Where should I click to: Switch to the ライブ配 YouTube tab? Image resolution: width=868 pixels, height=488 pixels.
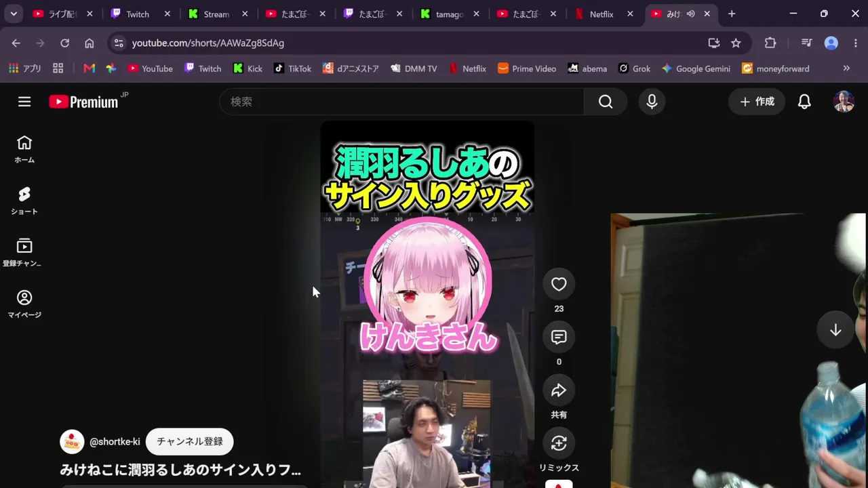64,14
